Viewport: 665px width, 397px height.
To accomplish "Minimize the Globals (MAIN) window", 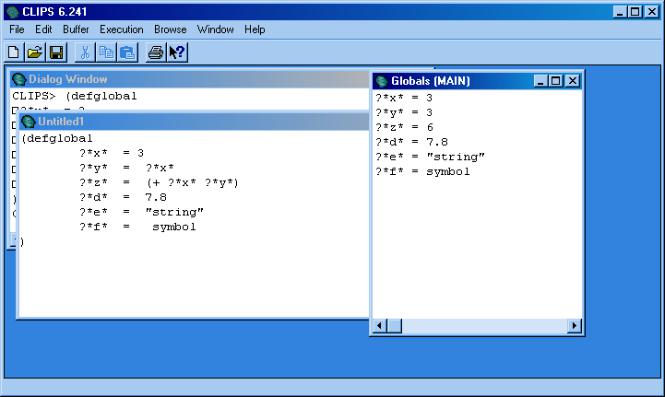I will (540, 81).
